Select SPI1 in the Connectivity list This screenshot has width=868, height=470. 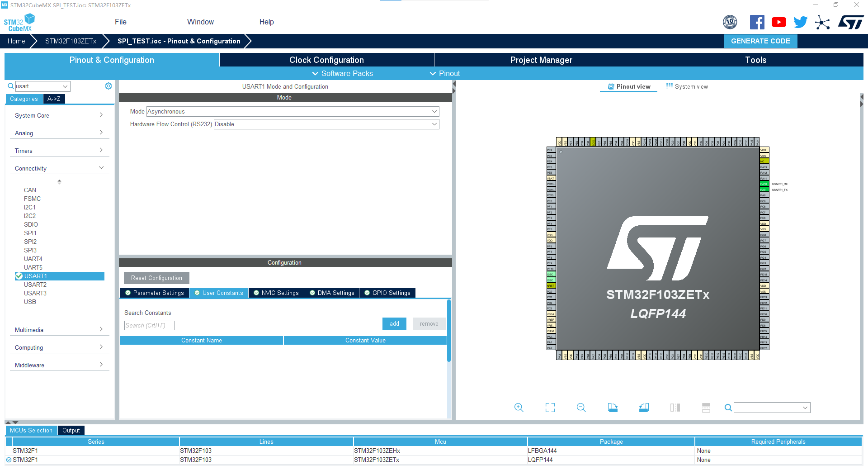pyautogui.click(x=30, y=233)
